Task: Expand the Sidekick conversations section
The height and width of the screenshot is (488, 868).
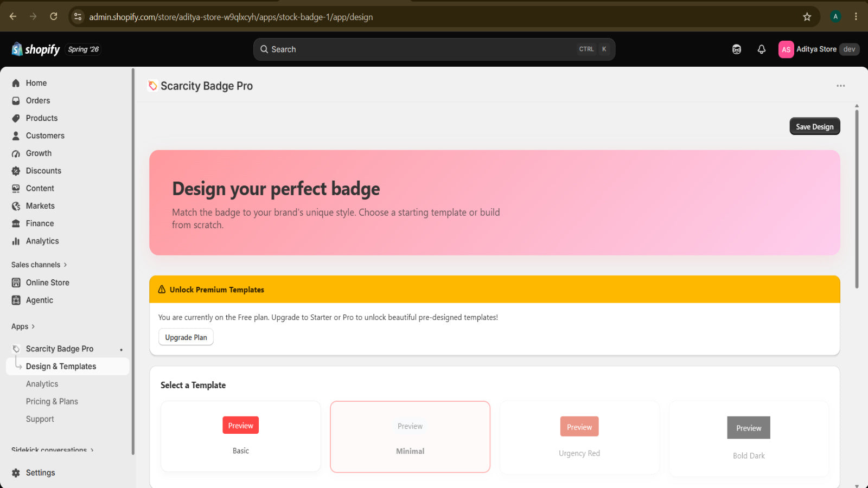Action: [x=52, y=450]
